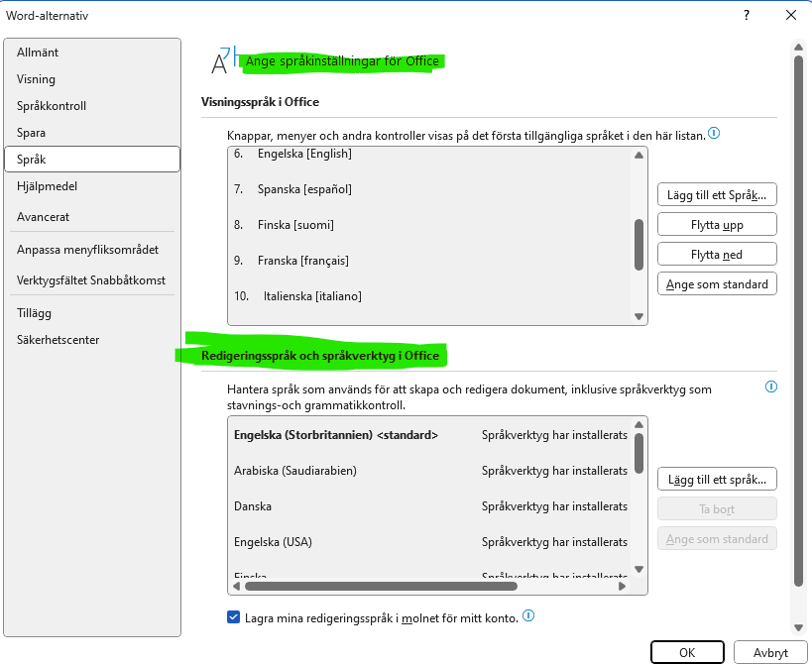Click display language list scroll-up arrow
The height and width of the screenshot is (664, 812).
(638, 156)
